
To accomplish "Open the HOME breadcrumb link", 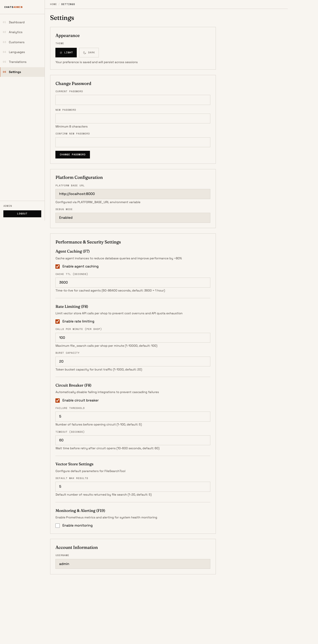I will [53, 4].
